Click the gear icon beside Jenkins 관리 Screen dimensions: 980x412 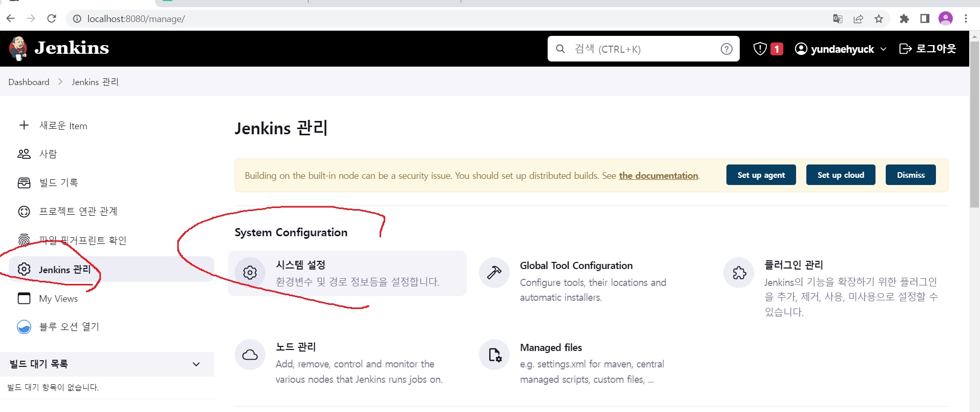click(x=24, y=269)
